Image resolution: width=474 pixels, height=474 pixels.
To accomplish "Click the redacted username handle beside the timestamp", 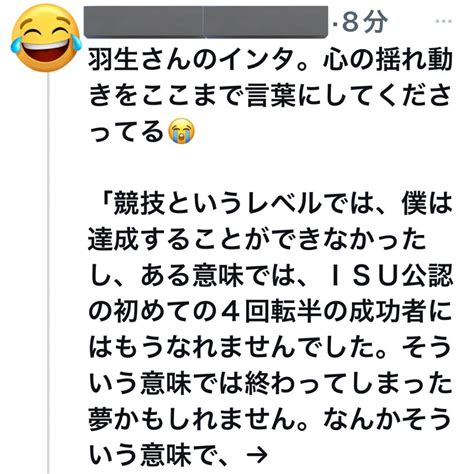I will (x=266, y=22).
